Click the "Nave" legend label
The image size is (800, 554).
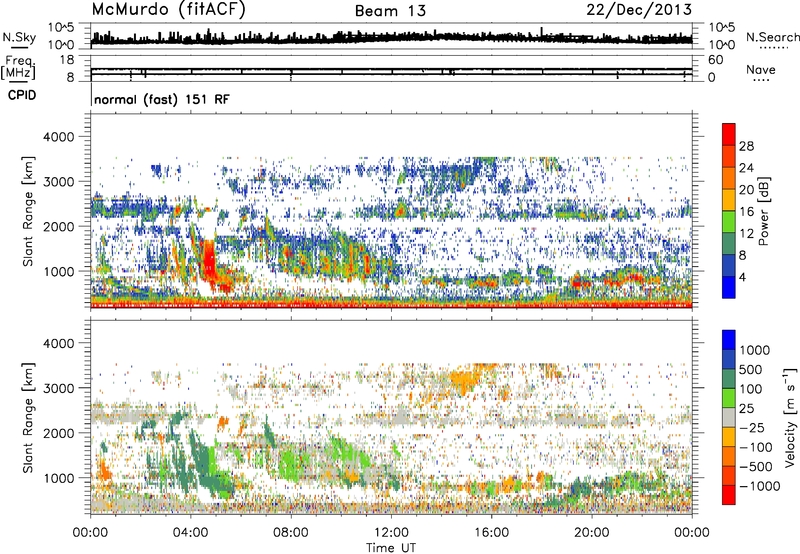[761, 69]
